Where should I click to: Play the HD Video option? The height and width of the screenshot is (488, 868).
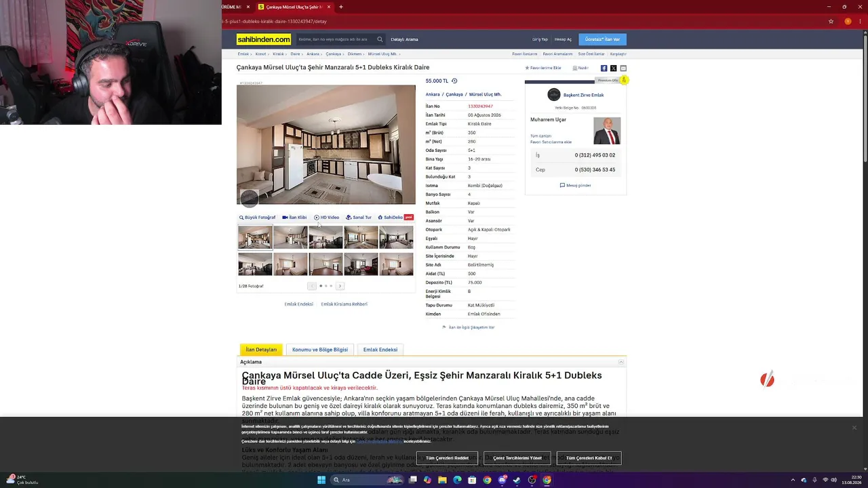327,218
